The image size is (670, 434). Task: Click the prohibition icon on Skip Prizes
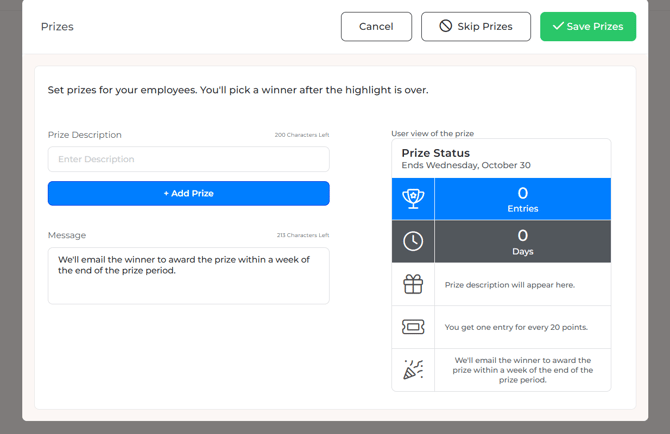coord(445,27)
